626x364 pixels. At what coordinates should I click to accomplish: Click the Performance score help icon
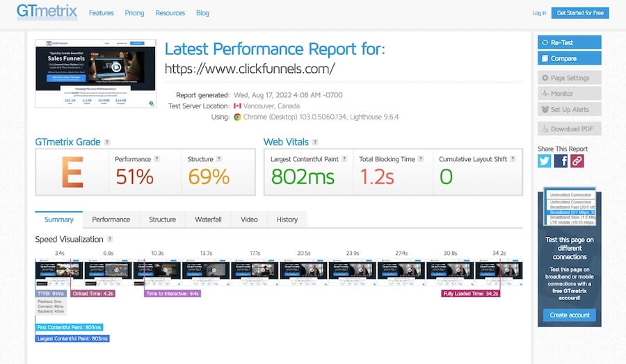[x=157, y=158]
